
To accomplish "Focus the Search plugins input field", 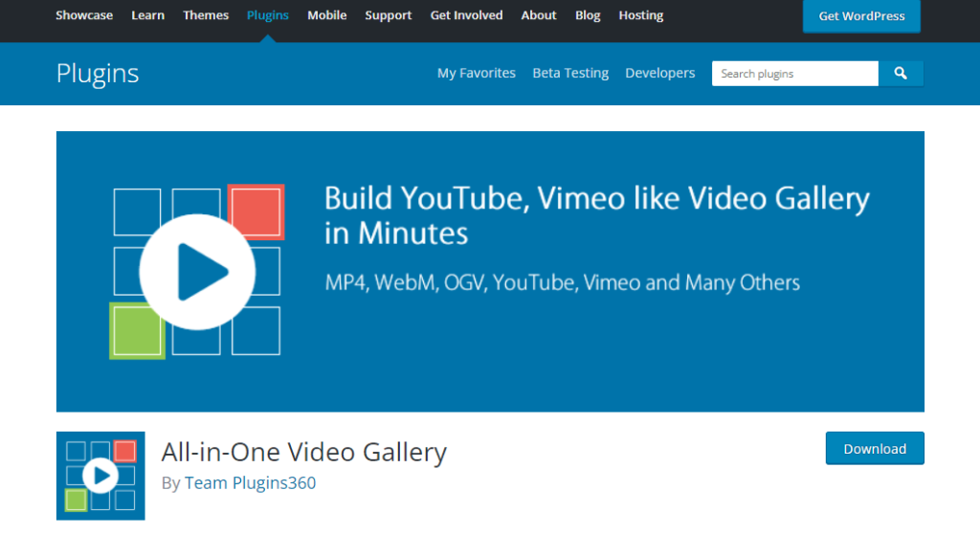I will pos(795,74).
